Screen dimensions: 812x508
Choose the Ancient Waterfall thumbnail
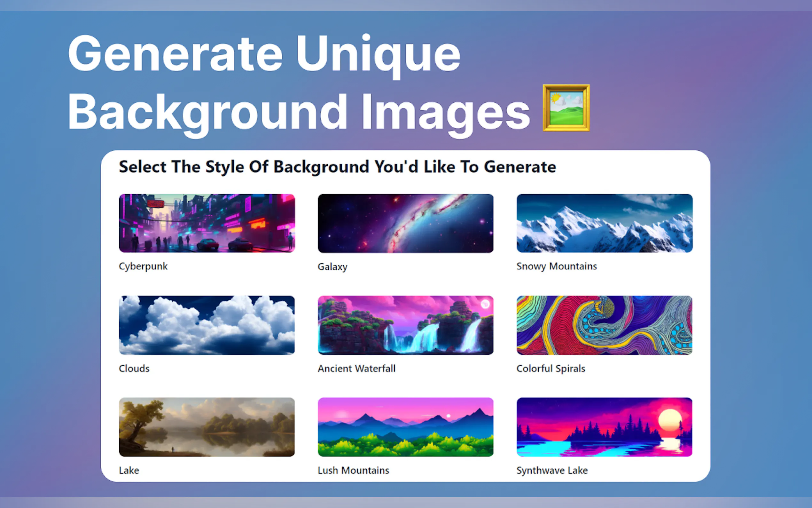pyautogui.click(x=405, y=325)
